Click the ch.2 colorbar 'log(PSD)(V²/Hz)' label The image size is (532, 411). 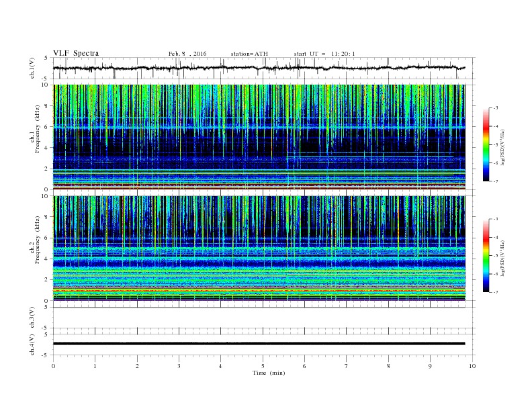click(x=502, y=258)
